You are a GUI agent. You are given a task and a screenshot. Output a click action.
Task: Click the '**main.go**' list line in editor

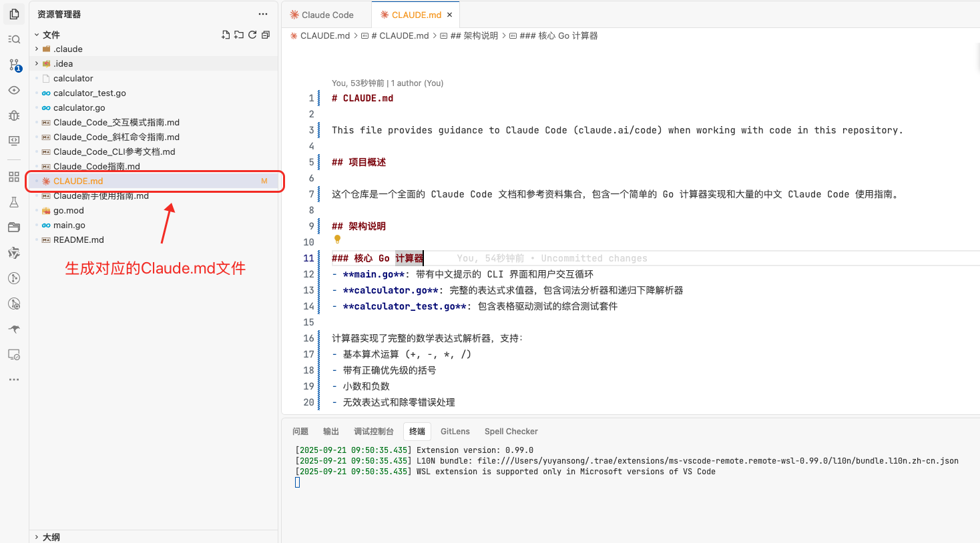tap(463, 274)
